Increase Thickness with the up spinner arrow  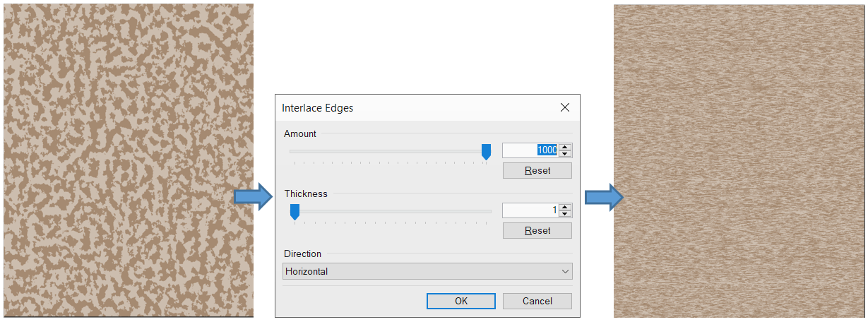565,207
